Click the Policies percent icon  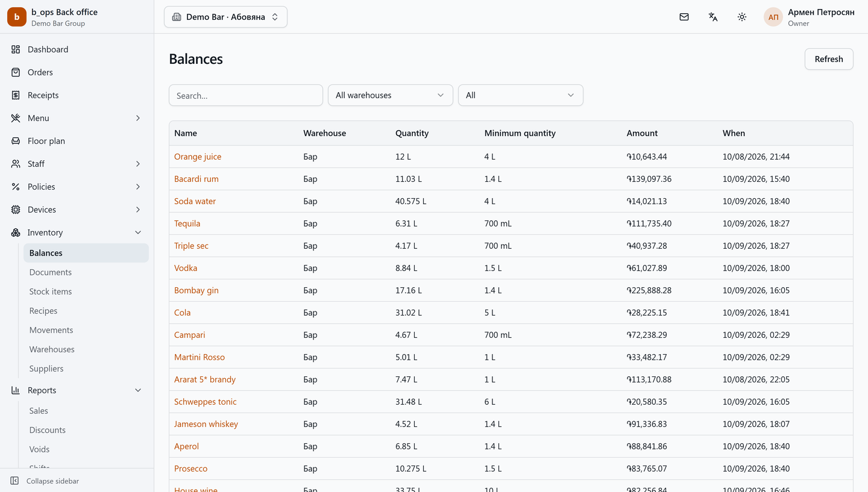pyautogui.click(x=16, y=187)
